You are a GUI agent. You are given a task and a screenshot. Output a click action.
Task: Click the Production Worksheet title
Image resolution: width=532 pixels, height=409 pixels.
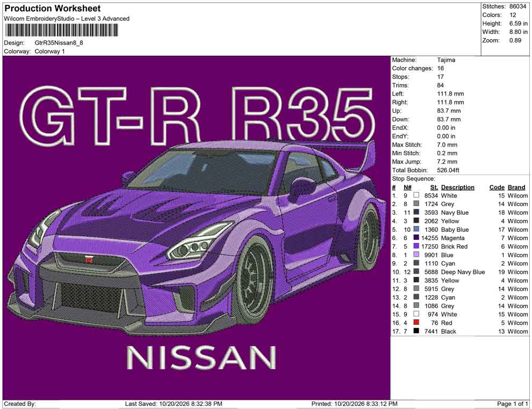53,9
